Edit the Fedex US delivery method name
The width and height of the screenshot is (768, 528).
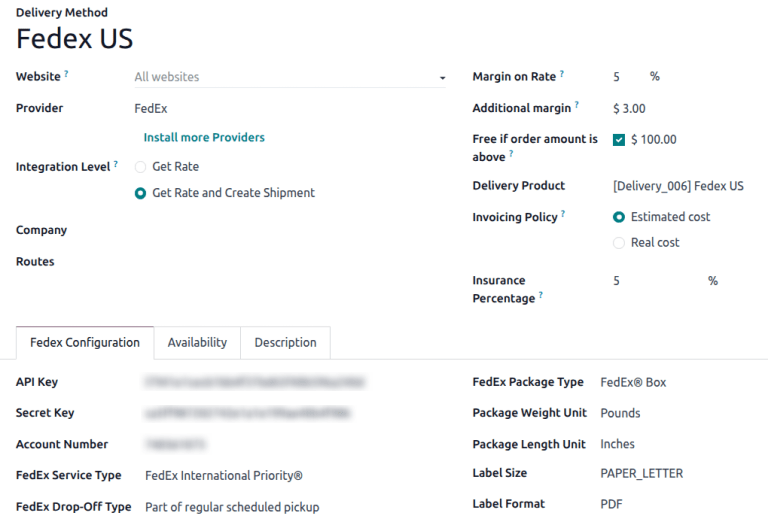pyautogui.click(x=75, y=39)
